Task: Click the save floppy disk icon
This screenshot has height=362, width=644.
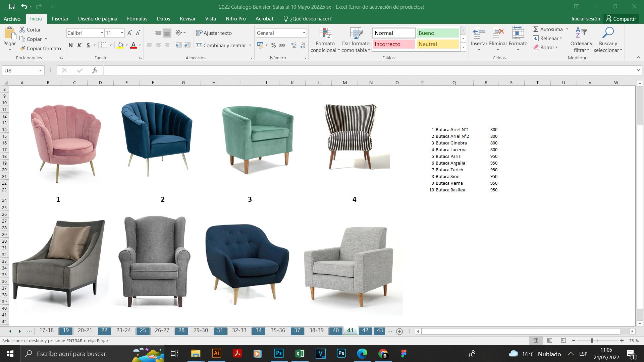Action: point(12,6)
